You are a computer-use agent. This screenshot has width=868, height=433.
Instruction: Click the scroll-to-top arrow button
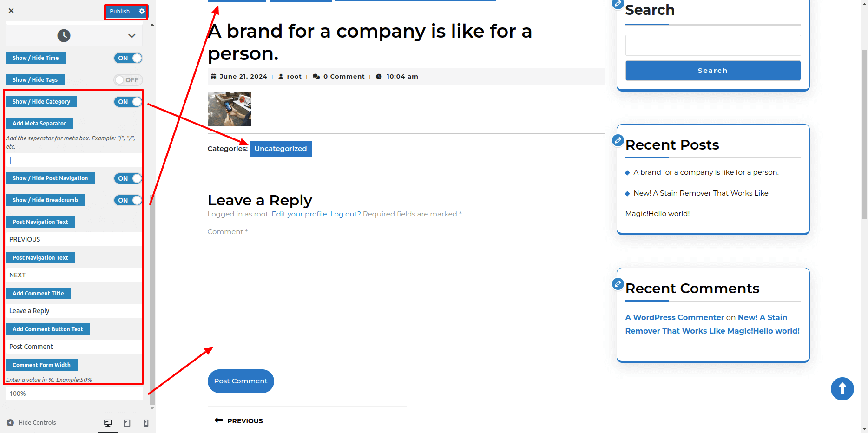pyautogui.click(x=842, y=389)
